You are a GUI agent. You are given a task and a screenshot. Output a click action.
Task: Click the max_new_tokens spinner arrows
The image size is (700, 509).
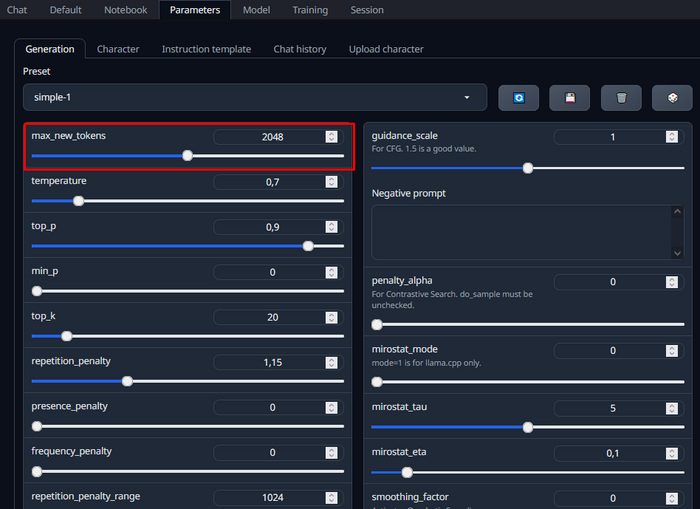pos(331,137)
